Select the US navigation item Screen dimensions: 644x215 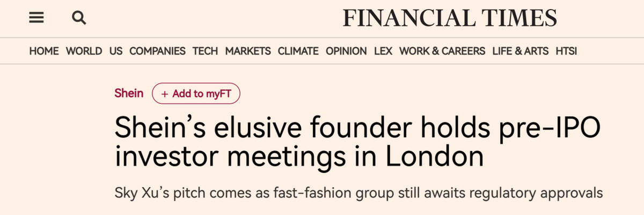(x=116, y=51)
